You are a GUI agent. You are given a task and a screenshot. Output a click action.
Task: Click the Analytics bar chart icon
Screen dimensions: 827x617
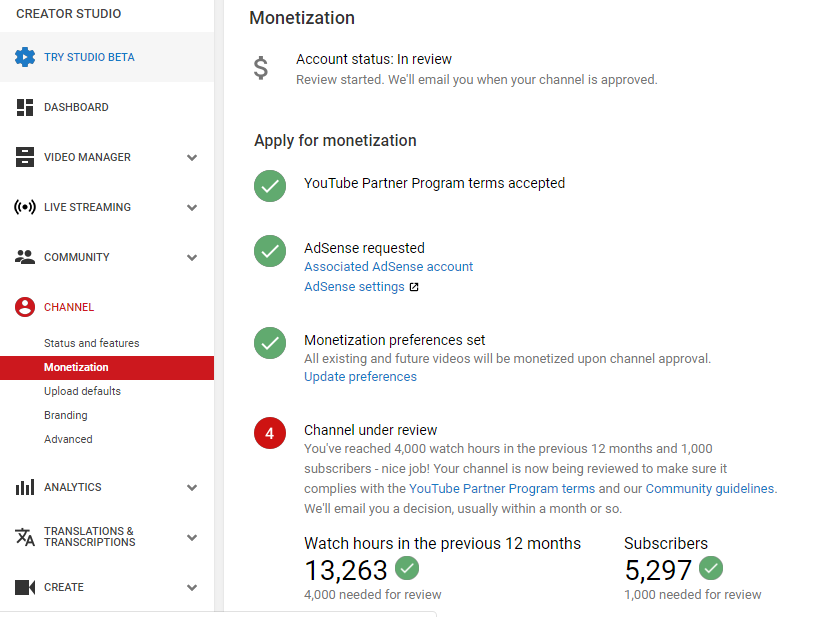(x=25, y=487)
